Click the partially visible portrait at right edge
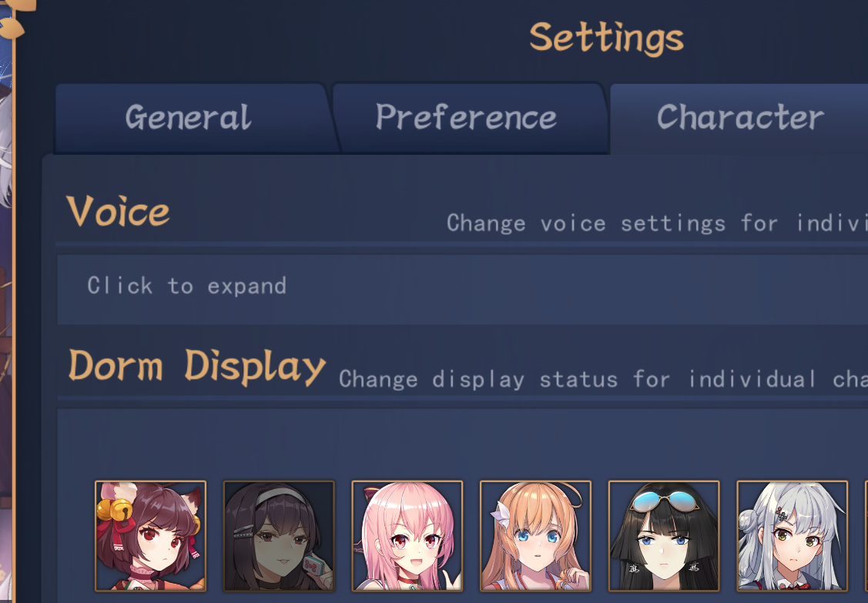 click(x=866, y=535)
